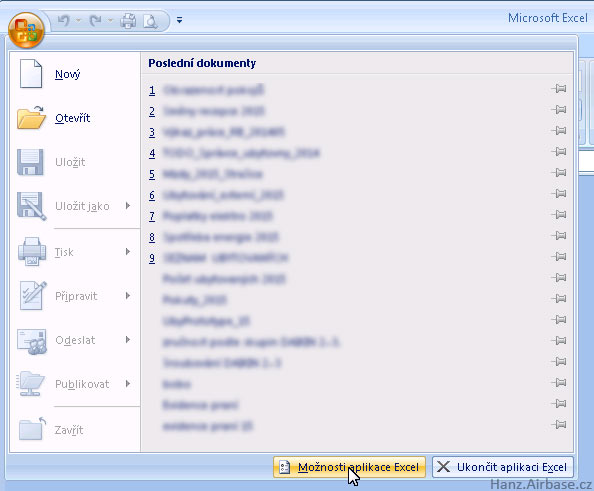Click the X icon on Ukončit aplikaci Excel
Screen dimensions: 594x491
click(x=444, y=467)
